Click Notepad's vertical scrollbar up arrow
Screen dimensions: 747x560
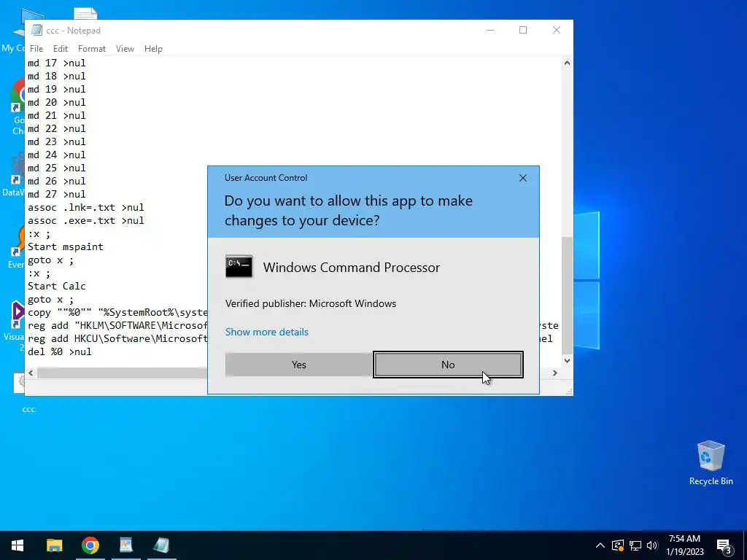[567, 63]
